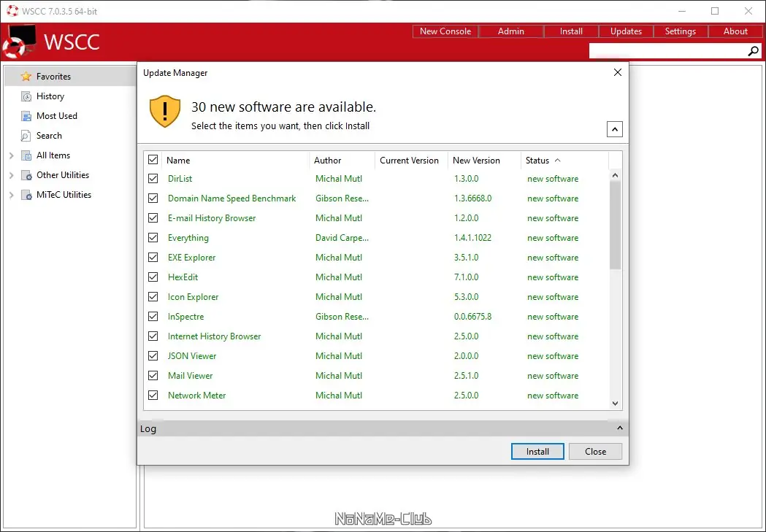
Task: Click the Install button in dialog
Action: [x=537, y=452]
